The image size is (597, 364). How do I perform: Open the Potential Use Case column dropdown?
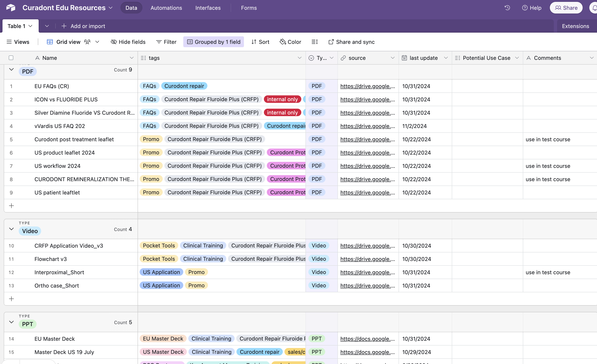[x=517, y=58]
